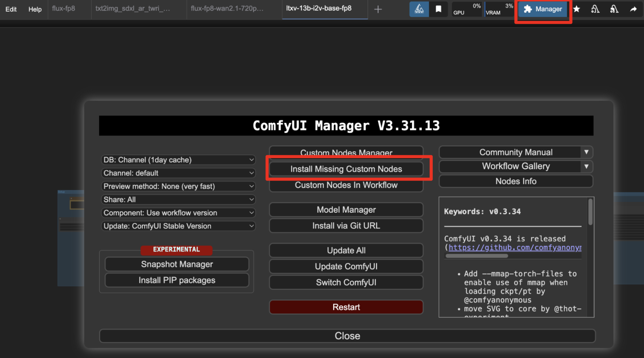Click Install Missing Custom Nodes
This screenshot has height=358, width=644.
click(x=346, y=169)
